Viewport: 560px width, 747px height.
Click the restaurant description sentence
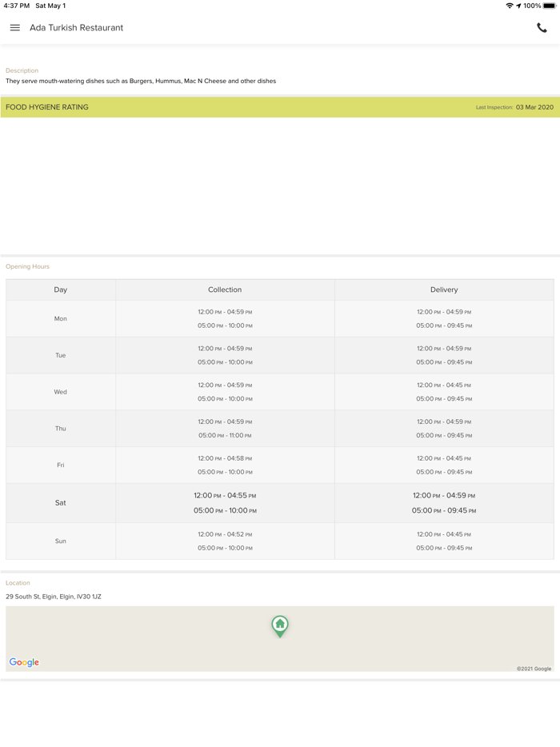[141, 81]
